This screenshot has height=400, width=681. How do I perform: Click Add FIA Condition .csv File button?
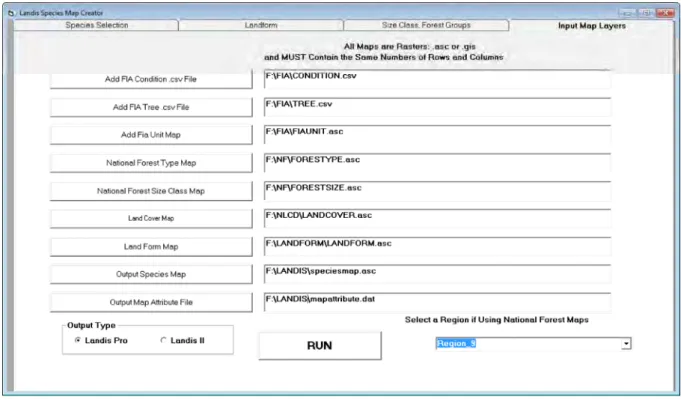pos(151,79)
